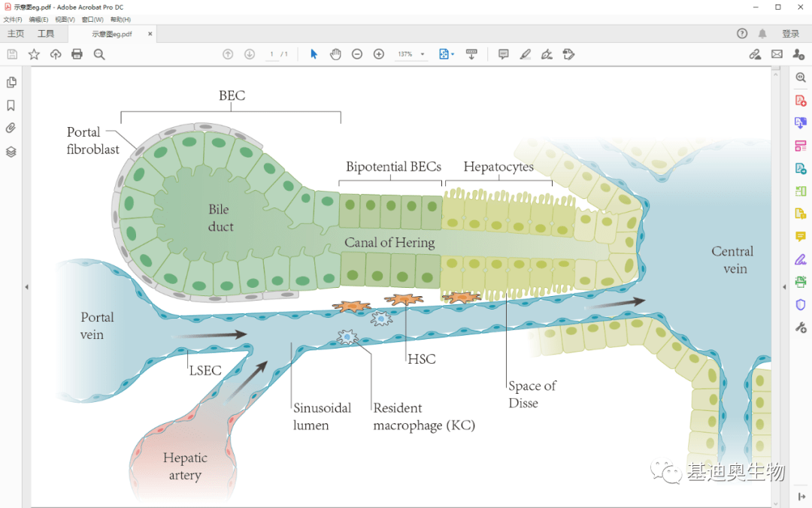Click the page number input field
This screenshot has width=812, height=508.
click(272, 54)
